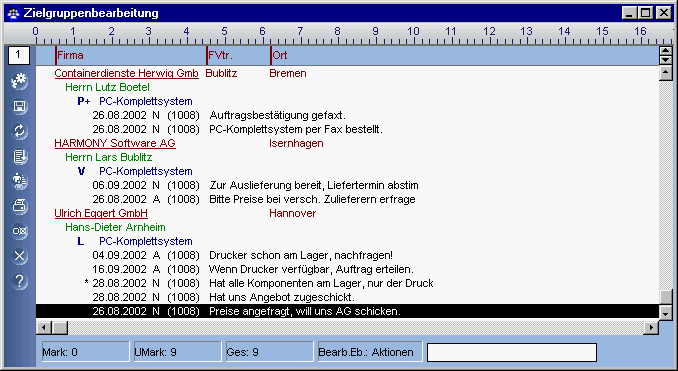Click the horizontal scrollbar thumb
The image size is (678, 371).
pyautogui.click(x=60, y=328)
